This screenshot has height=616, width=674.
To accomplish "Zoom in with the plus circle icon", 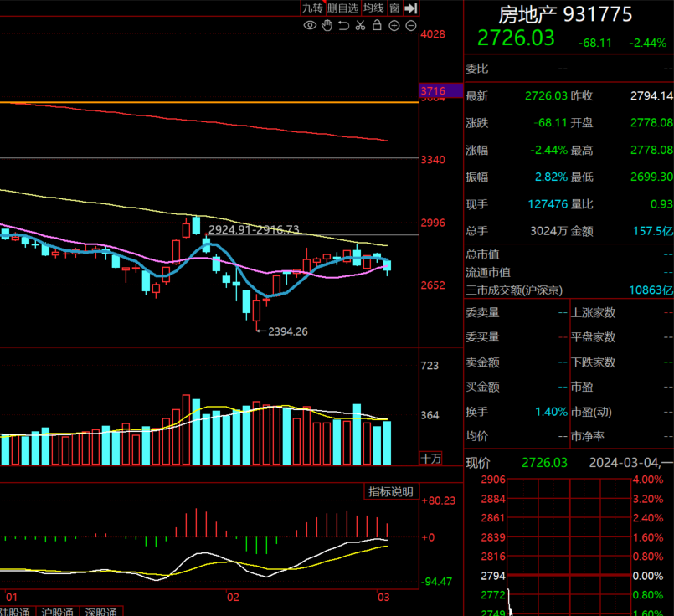I will click(394, 26).
